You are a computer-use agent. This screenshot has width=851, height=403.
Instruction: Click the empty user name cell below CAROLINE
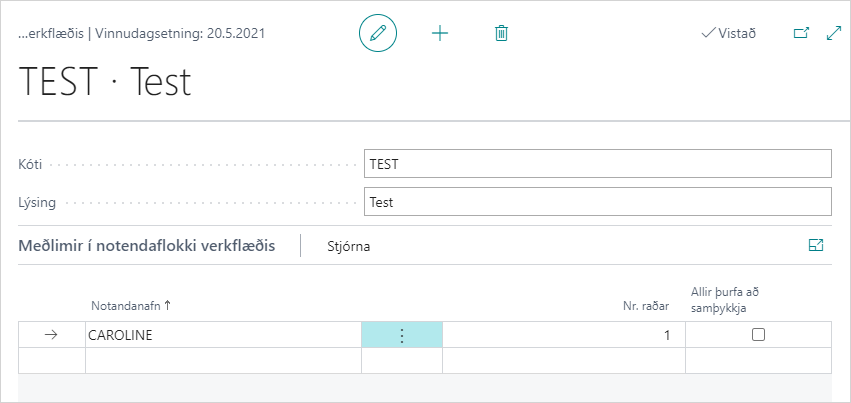pos(222,360)
